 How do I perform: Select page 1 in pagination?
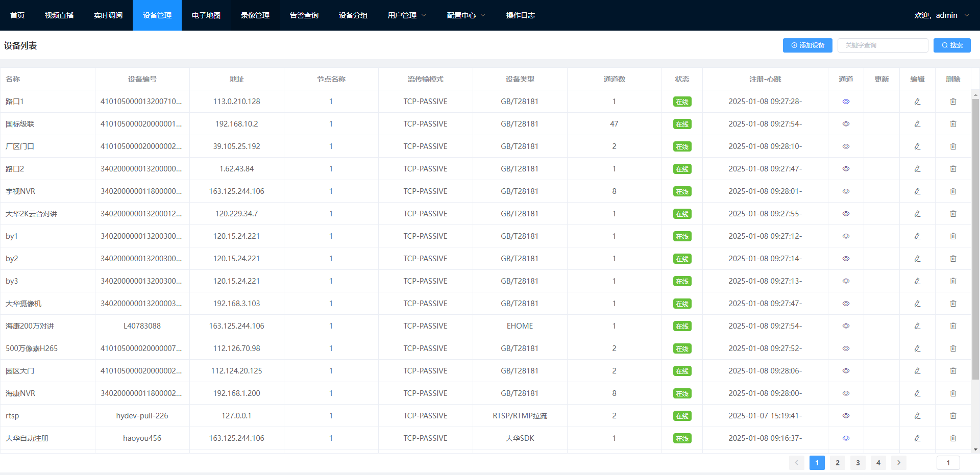[x=817, y=463]
